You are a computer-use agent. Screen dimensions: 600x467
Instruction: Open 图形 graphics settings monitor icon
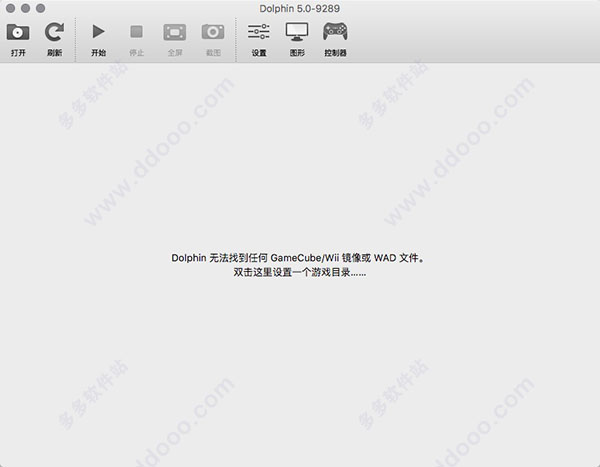(x=297, y=32)
